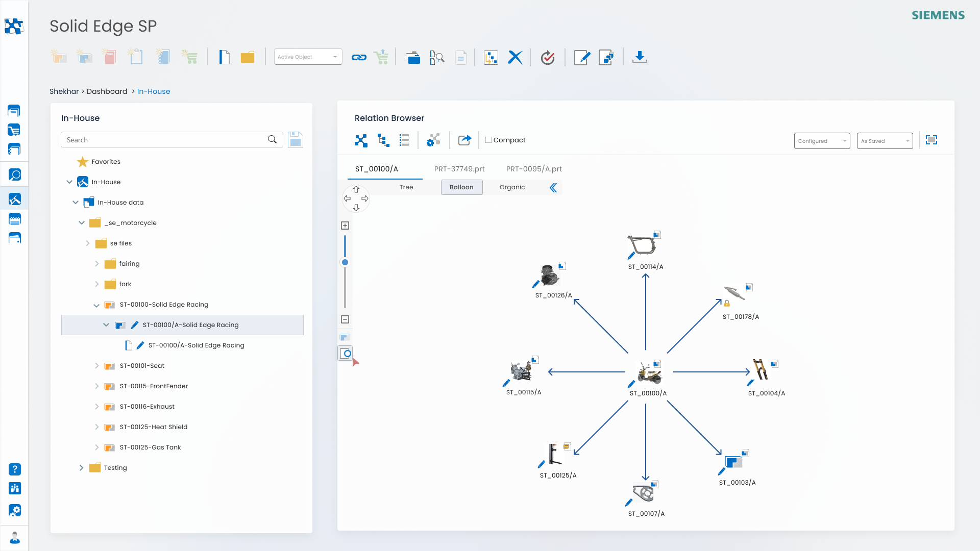Viewport: 980px width, 551px height.
Task: Expand the fairing folder
Action: point(97,264)
